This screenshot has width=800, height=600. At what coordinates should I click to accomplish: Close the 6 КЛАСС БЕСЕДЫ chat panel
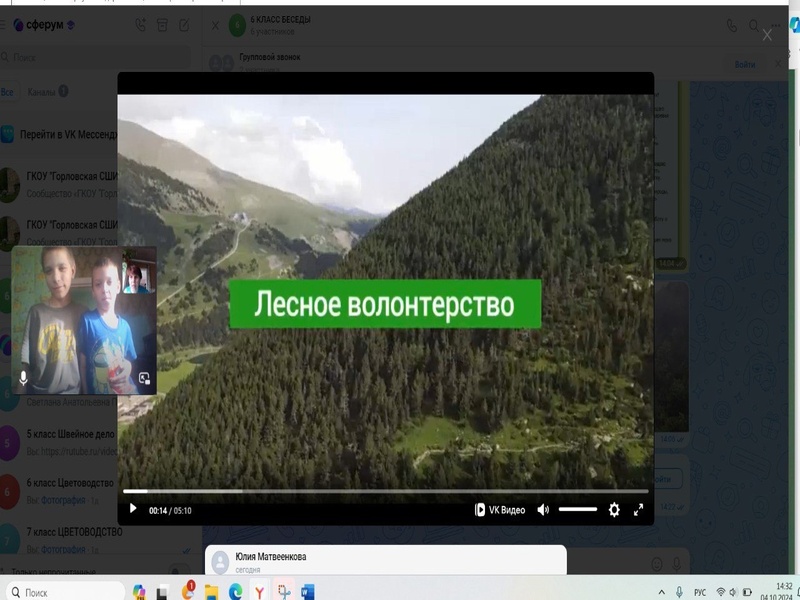coord(215,25)
